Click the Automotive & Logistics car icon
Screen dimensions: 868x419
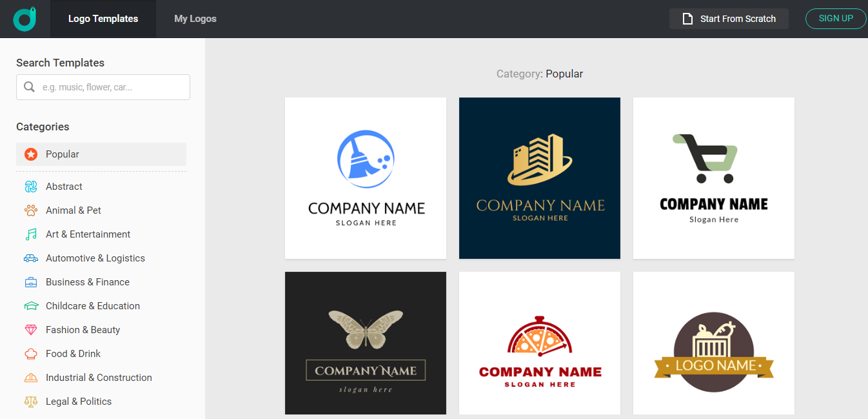click(31, 258)
